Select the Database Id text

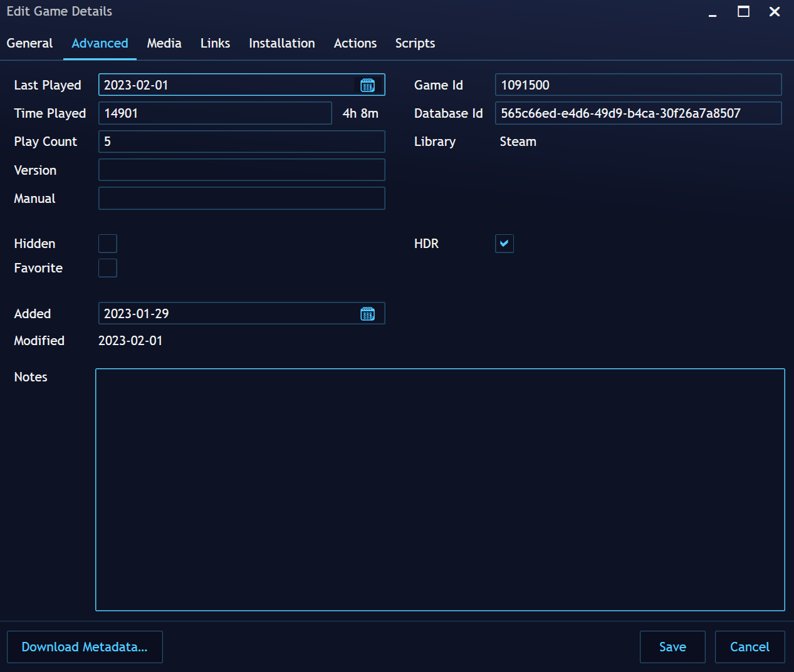(638, 113)
